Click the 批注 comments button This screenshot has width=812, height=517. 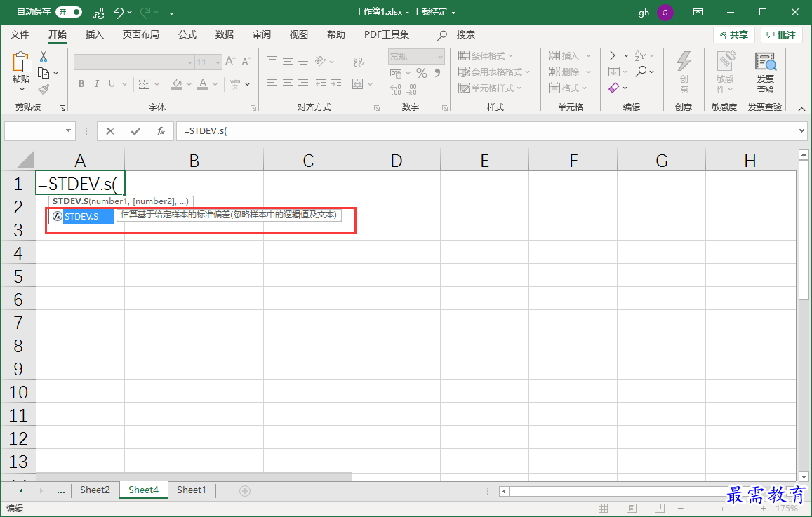pyautogui.click(x=781, y=35)
